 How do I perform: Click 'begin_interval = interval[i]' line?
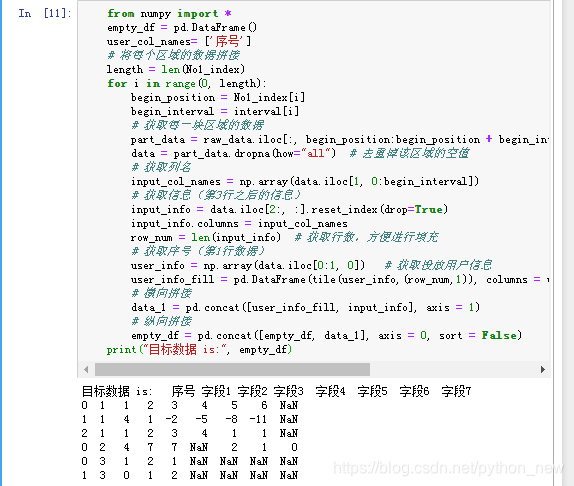[215, 111]
